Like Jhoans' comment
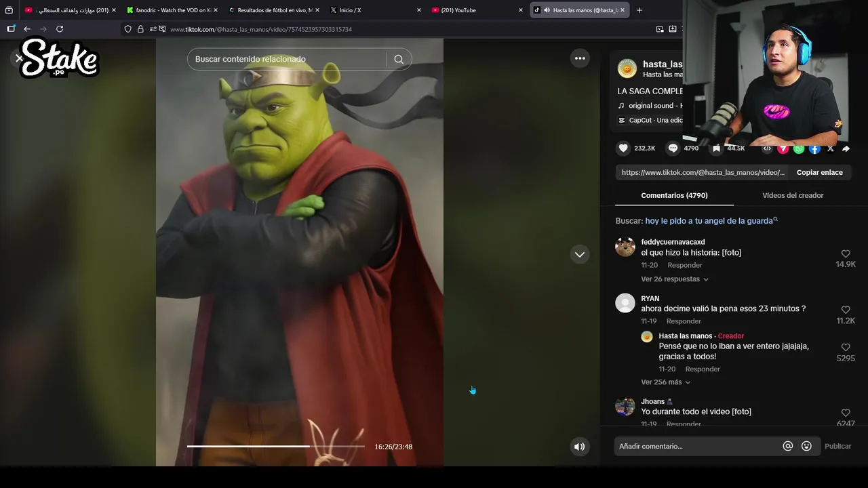 click(x=846, y=413)
